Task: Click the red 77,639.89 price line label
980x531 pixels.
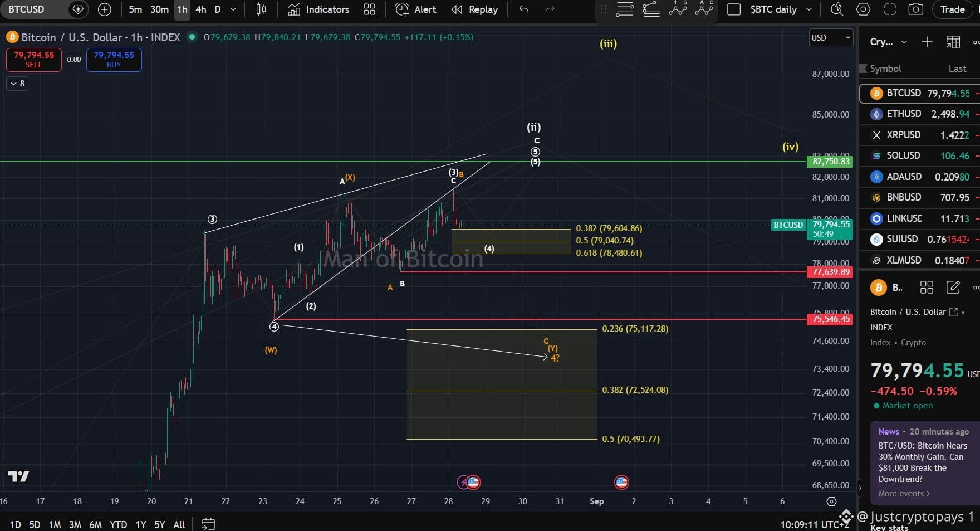Action: tap(831, 272)
